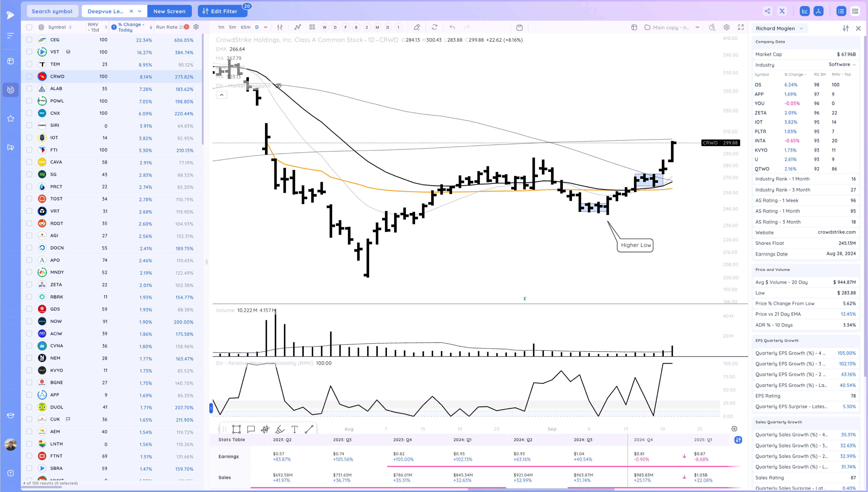The height and width of the screenshot is (492, 868).
Task: Click the New Screen button
Action: pos(169,11)
